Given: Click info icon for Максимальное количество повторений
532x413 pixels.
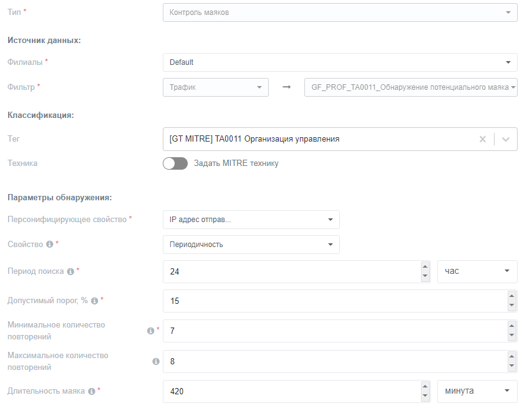Looking at the screenshot, I should click(156, 361).
